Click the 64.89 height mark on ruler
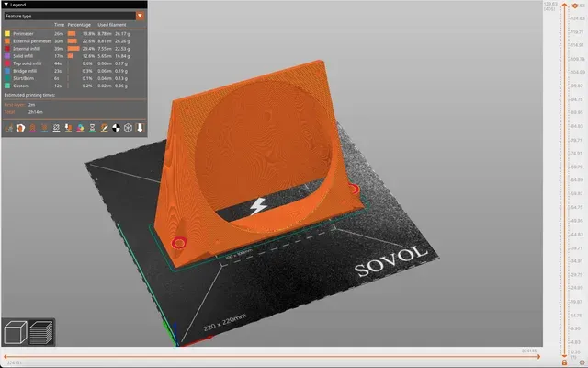The image size is (588, 368). (x=577, y=180)
